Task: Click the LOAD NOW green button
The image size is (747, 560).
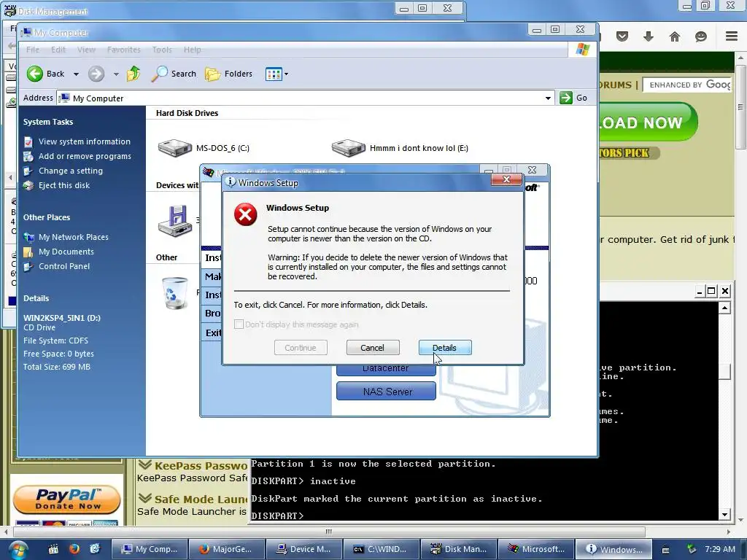Action: click(648, 122)
